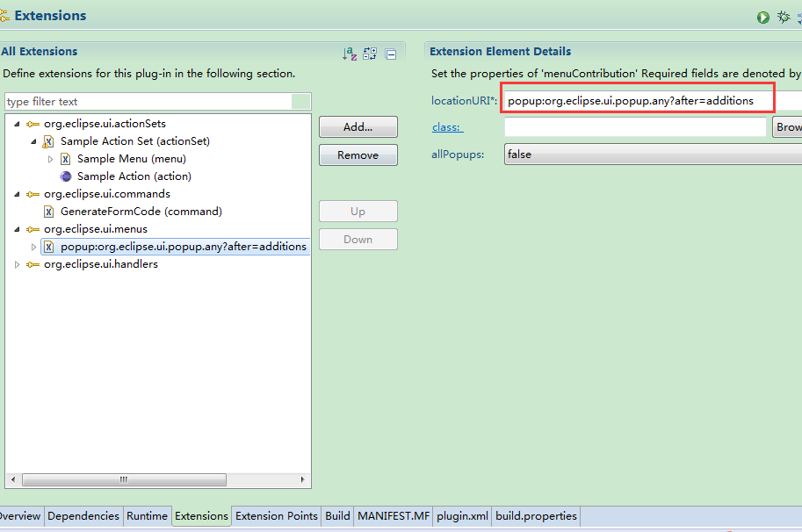The image size is (802, 532).
Task: Click the Sample Action globe icon
Action: click(66, 176)
